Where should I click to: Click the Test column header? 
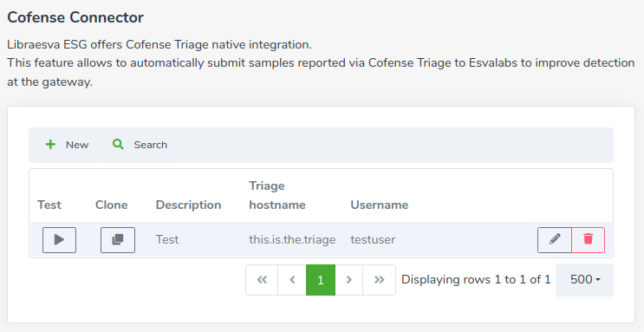click(49, 205)
